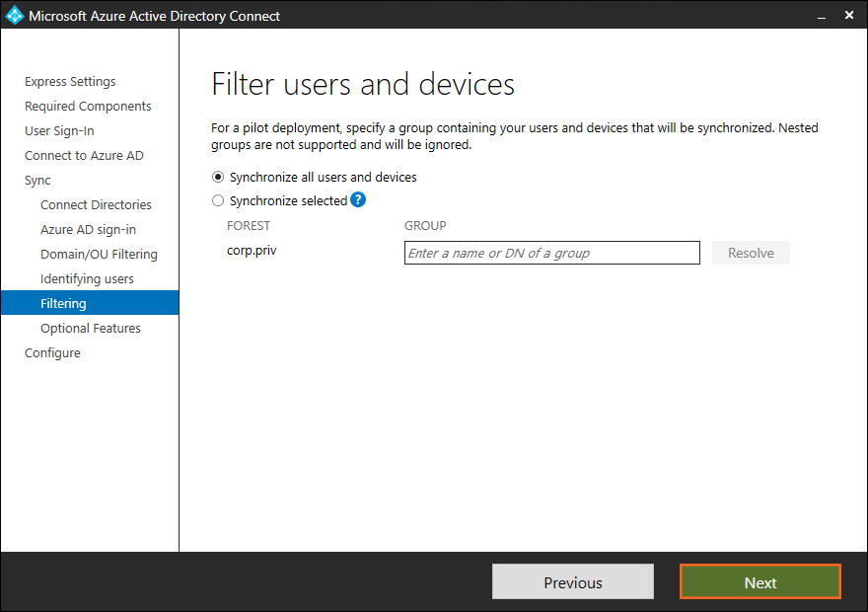The image size is (868, 612).
Task: Click the Azure AD Connect logo icon
Action: coord(15,16)
